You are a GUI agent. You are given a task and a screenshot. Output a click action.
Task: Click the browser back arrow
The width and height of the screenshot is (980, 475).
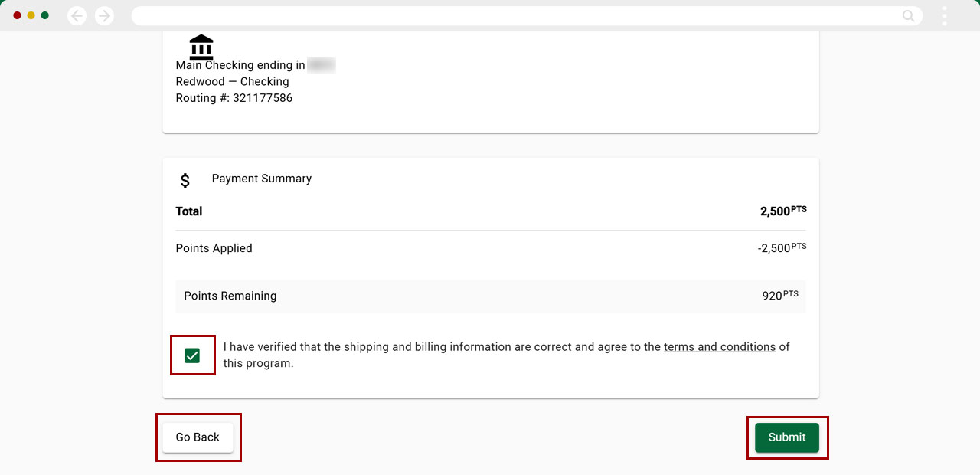tap(77, 16)
